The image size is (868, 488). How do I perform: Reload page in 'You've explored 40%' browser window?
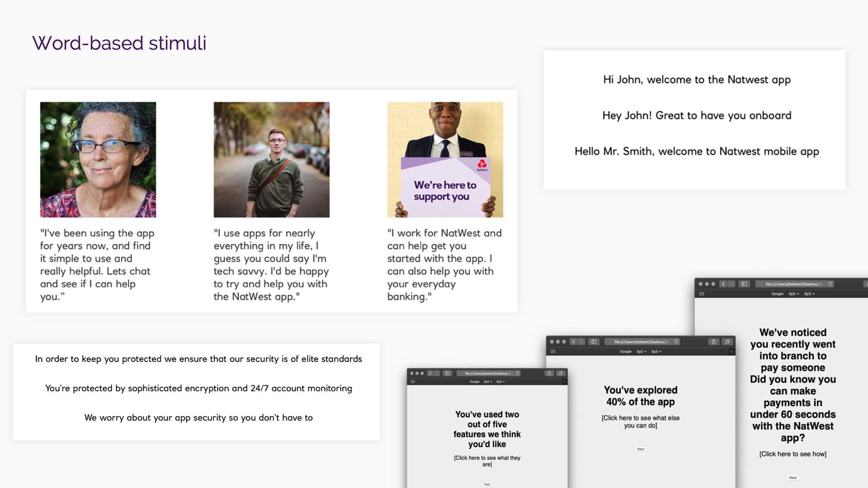676,342
